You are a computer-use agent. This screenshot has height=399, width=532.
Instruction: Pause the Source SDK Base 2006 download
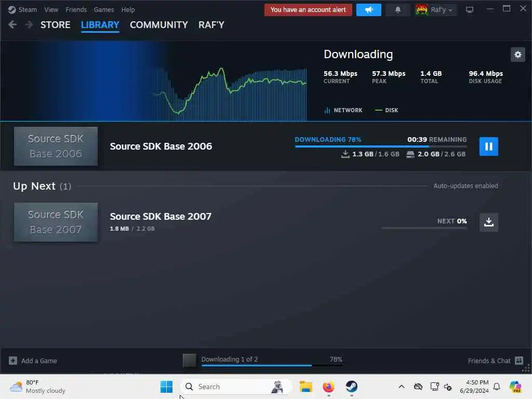click(x=488, y=147)
